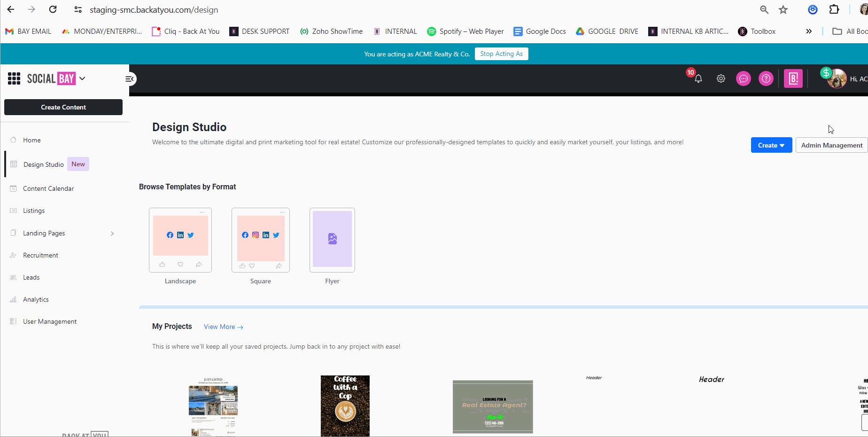868x437 pixels.
Task: Click the Analytics bar chart icon
Action: (x=13, y=299)
